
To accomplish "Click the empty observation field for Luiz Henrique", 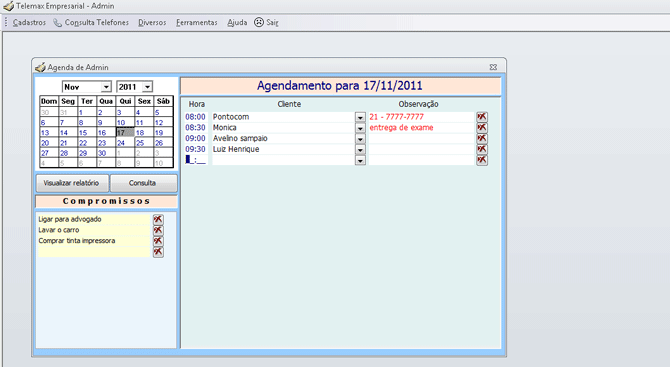I will tap(421, 149).
